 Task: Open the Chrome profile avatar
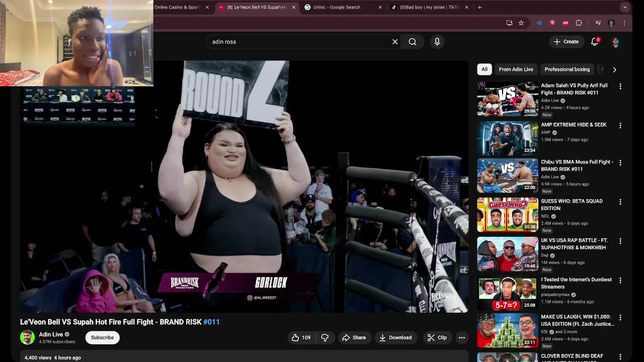[611, 23]
